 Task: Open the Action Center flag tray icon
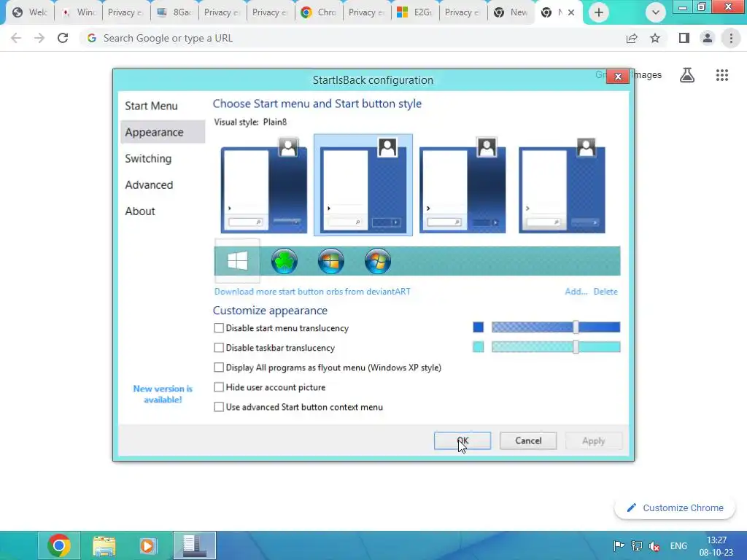click(619, 545)
